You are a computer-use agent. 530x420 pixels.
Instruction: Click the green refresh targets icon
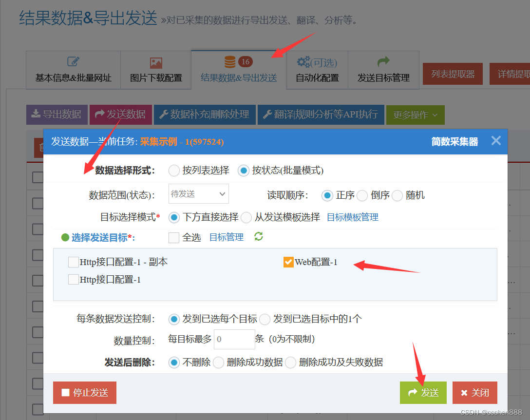pos(259,236)
